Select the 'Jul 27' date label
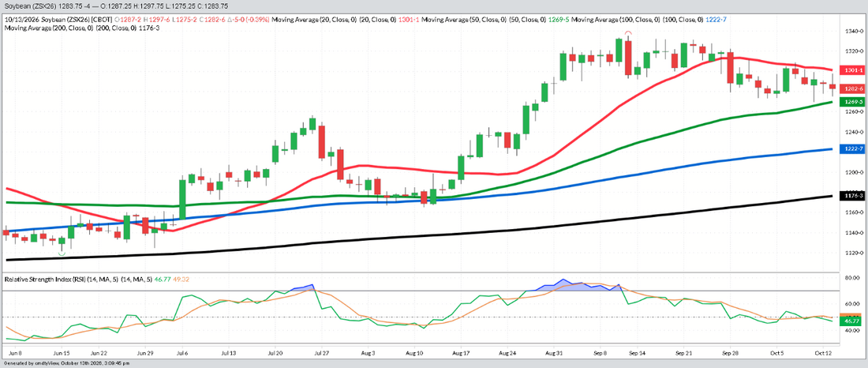This screenshot has width=868, height=368. pyautogui.click(x=322, y=352)
